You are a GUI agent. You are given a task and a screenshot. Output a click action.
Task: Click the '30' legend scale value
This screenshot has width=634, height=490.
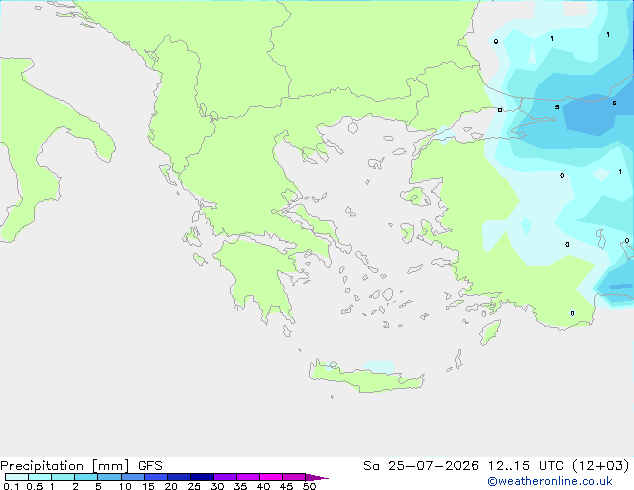[x=217, y=486]
